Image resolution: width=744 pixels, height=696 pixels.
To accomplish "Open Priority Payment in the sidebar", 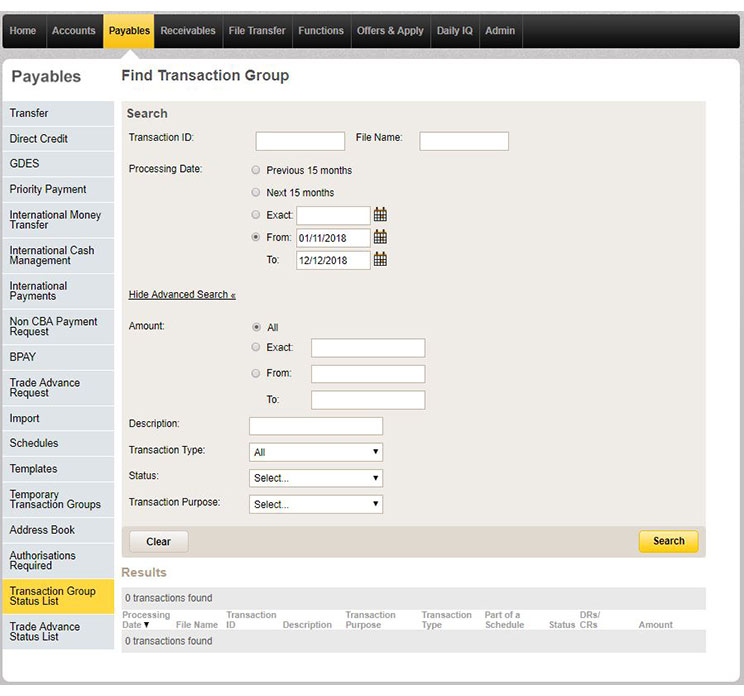I will pyautogui.click(x=58, y=189).
